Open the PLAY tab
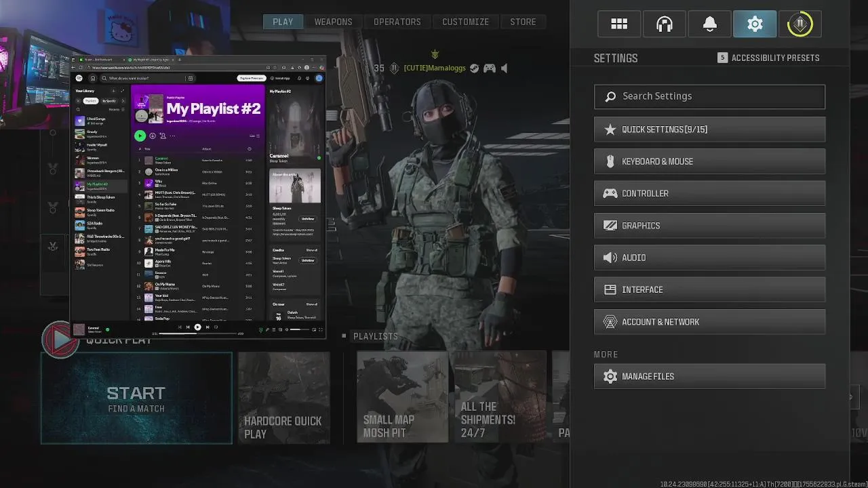This screenshot has width=868, height=488. 283,22
